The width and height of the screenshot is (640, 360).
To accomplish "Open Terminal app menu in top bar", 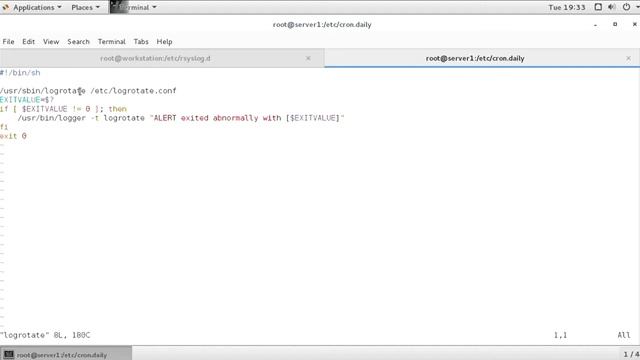I will (133, 7).
